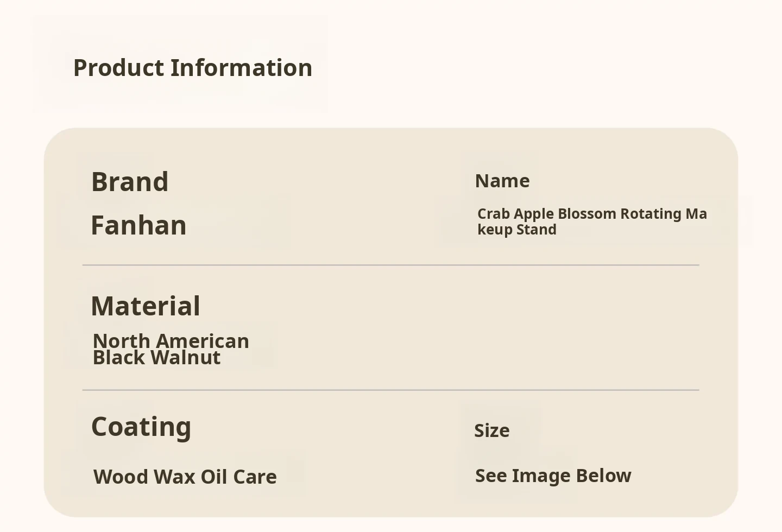This screenshot has width=782, height=532.
Task: Select the Name field label
Action: pyautogui.click(x=502, y=181)
